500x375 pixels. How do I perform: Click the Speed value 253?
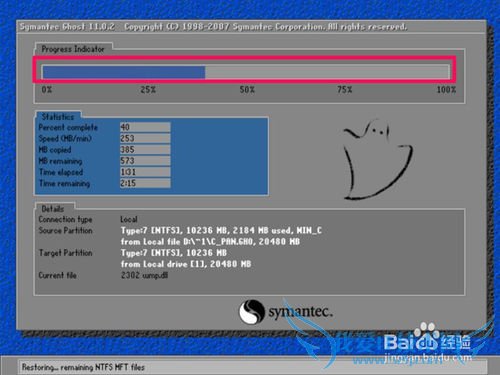(145, 138)
